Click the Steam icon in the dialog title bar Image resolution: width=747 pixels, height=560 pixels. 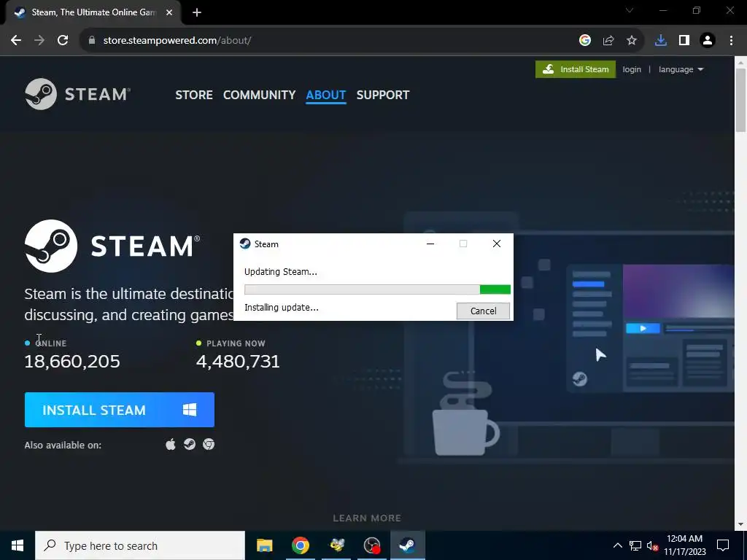coord(245,244)
